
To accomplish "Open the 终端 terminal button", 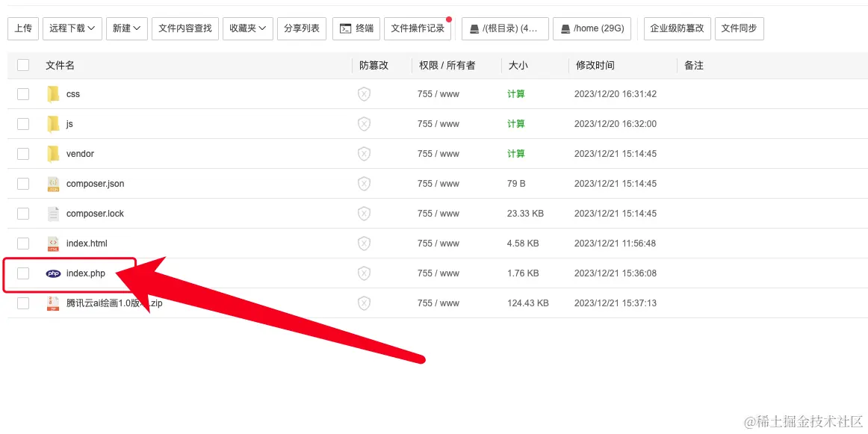I will pyautogui.click(x=356, y=28).
